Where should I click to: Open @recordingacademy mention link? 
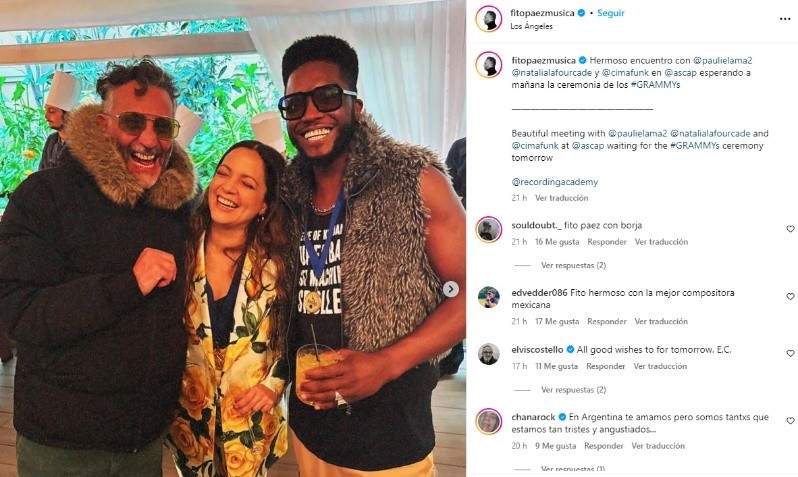coord(555,182)
